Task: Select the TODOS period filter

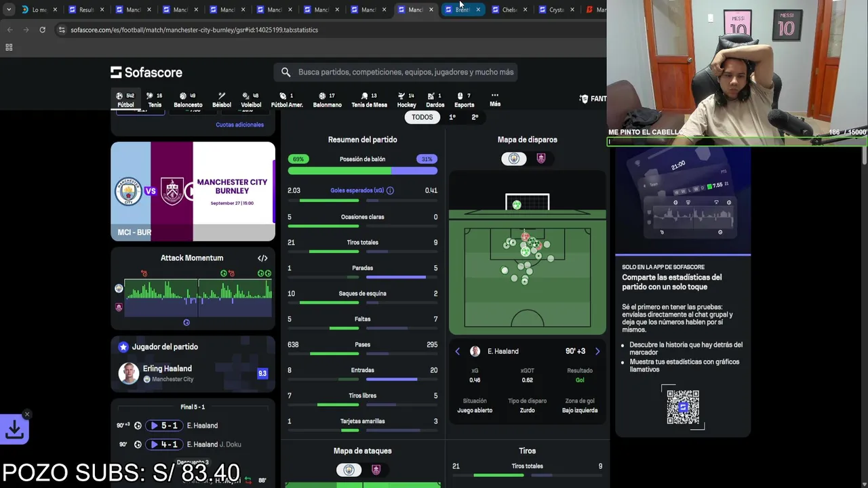Action: (422, 117)
